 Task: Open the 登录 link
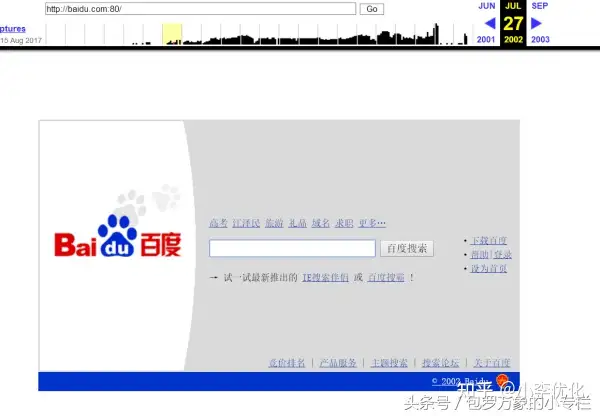tap(502, 254)
